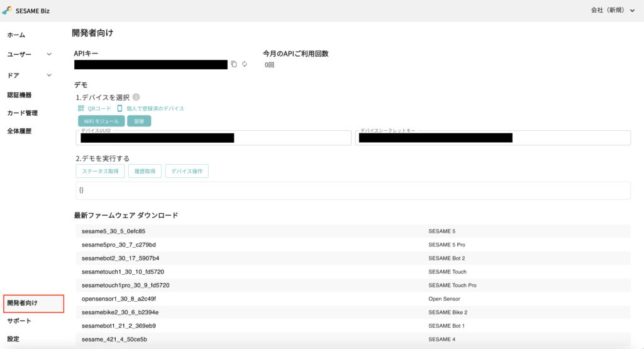Screen dimensions: 644x349
Task: Download firmware sesamebot1_21_2_369eb9
Action: 119,326
